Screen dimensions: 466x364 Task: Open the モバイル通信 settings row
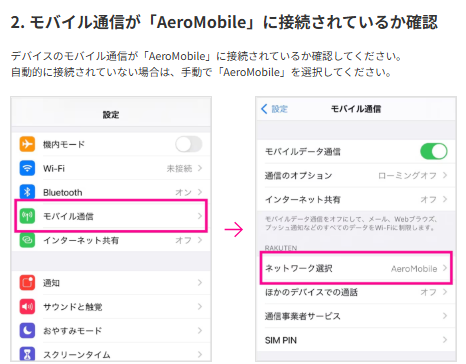[111, 216]
